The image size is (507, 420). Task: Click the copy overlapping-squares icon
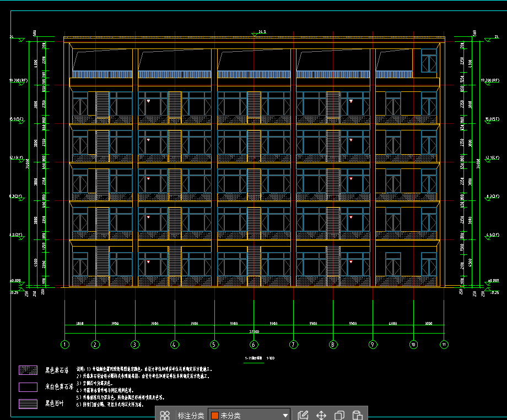point(339,416)
